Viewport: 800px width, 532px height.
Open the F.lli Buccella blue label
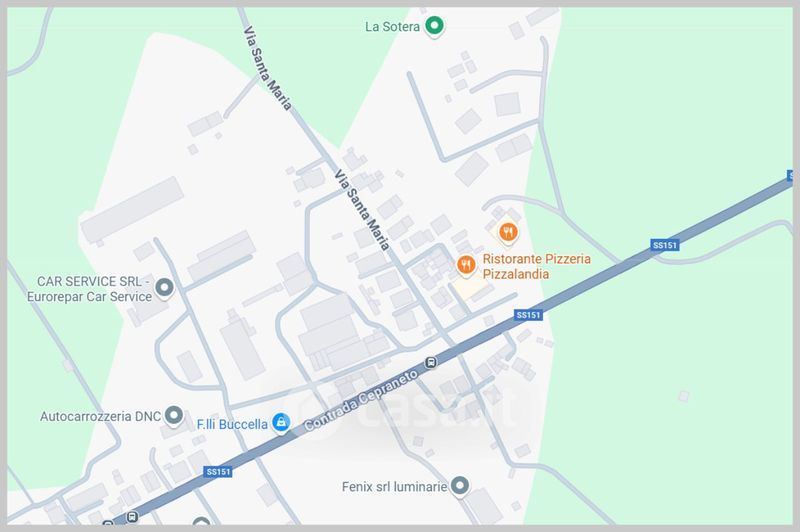pyautogui.click(x=232, y=424)
